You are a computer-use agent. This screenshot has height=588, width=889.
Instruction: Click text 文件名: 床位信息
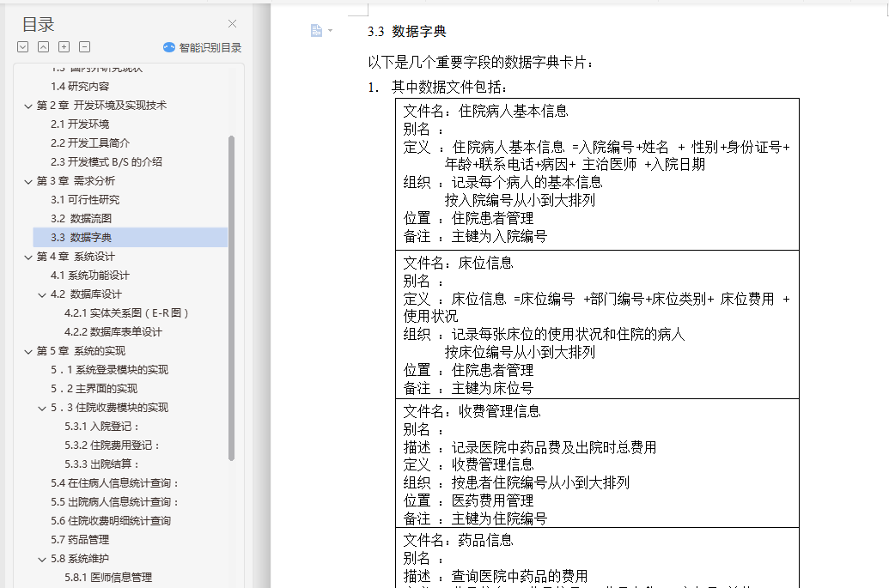[x=458, y=263]
